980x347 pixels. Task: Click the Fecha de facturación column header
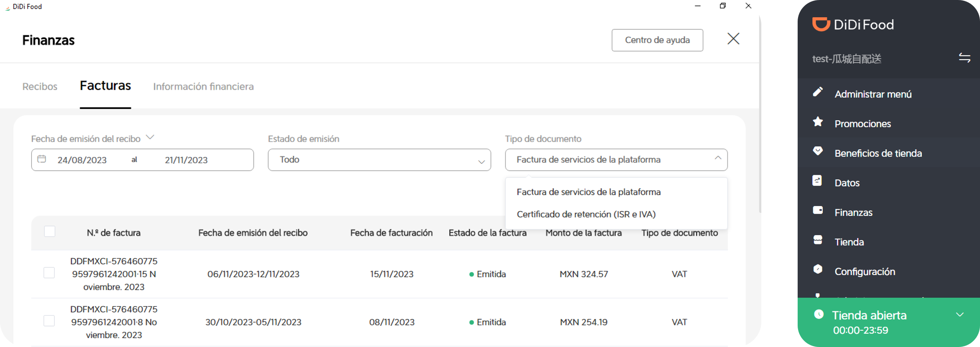point(391,233)
